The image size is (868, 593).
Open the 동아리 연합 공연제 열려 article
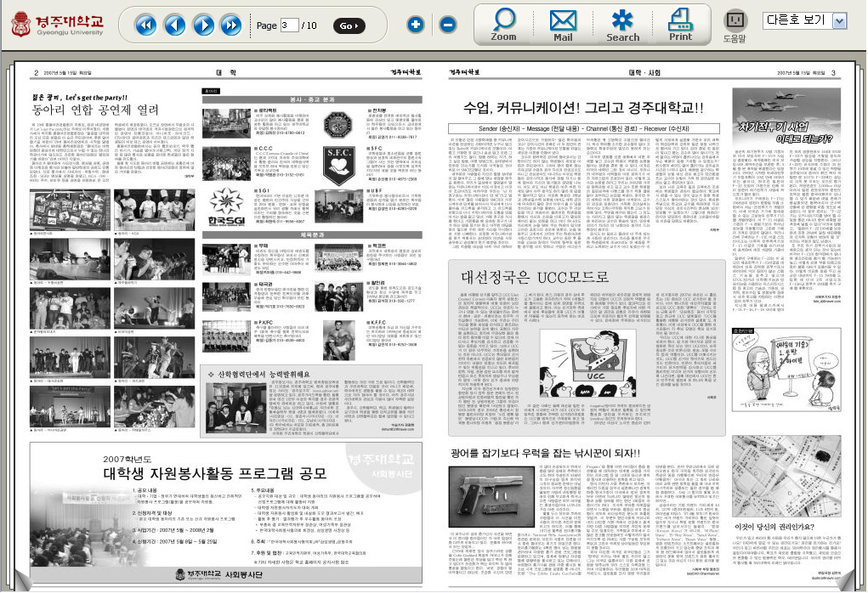95,110
